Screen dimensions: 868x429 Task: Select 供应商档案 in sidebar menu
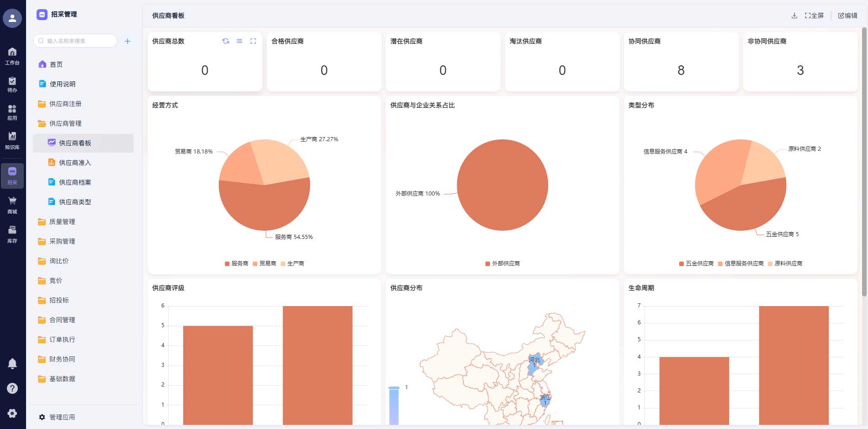[75, 182]
